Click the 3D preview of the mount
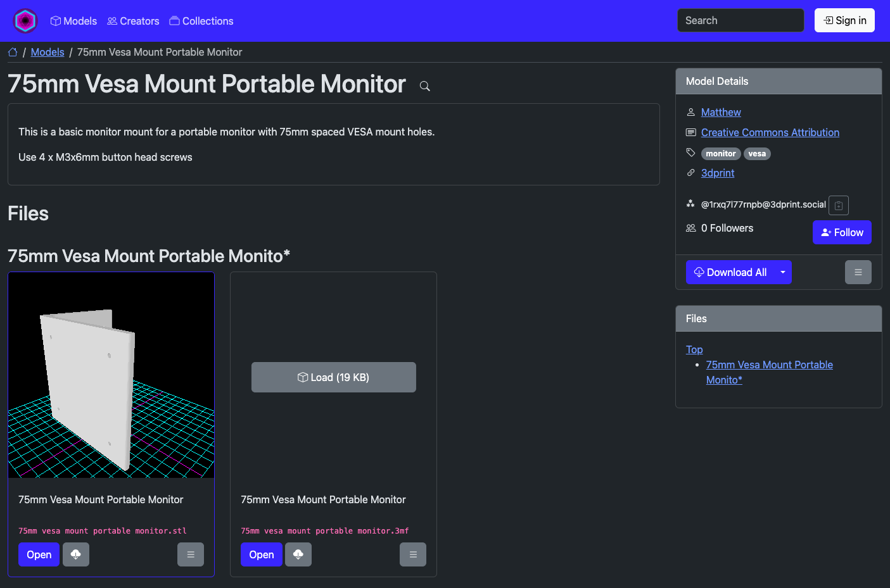This screenshot has width=890, height=588. coord(111,375)
